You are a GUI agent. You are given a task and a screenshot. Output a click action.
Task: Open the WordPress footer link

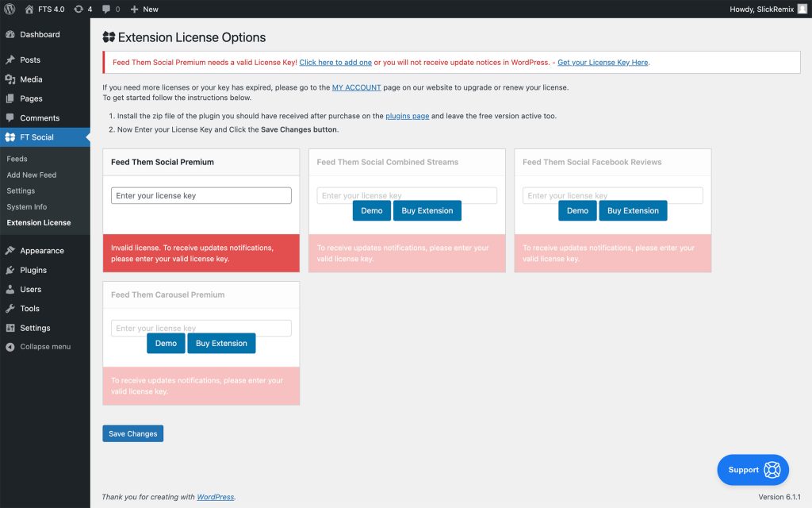[216, 497]
